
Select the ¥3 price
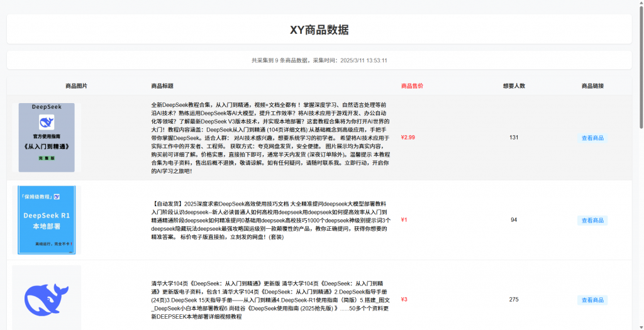click(404, 300)
